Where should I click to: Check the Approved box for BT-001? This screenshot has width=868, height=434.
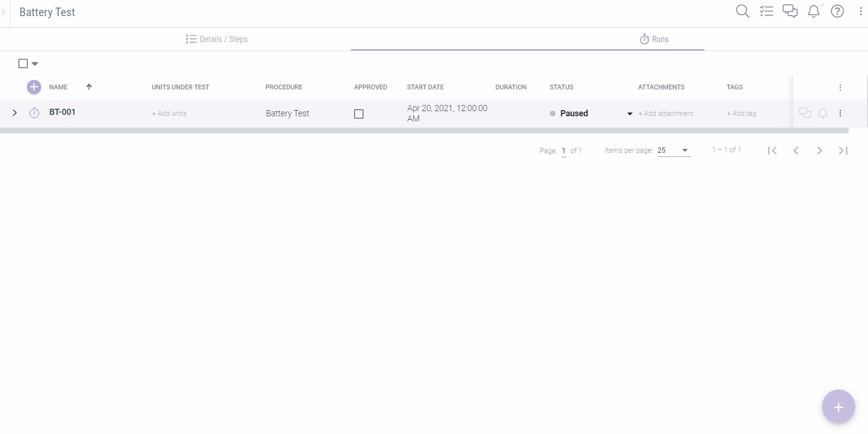click(359, 114)
